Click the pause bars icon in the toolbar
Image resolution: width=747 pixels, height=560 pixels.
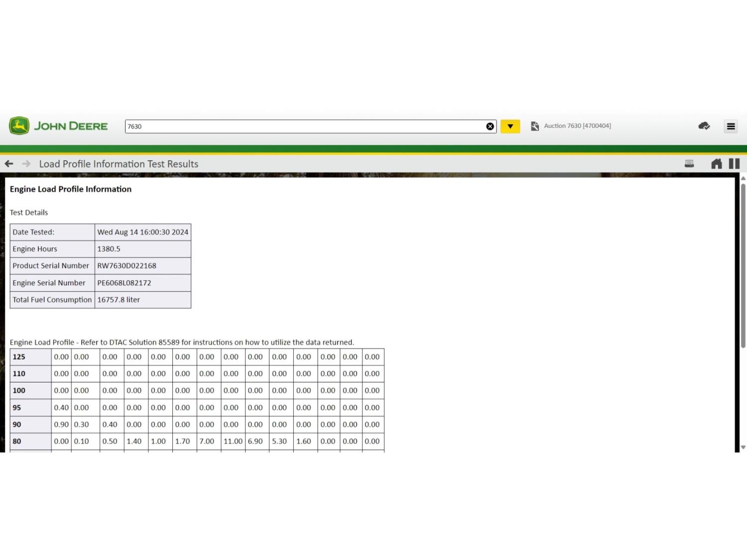point(734,164)
